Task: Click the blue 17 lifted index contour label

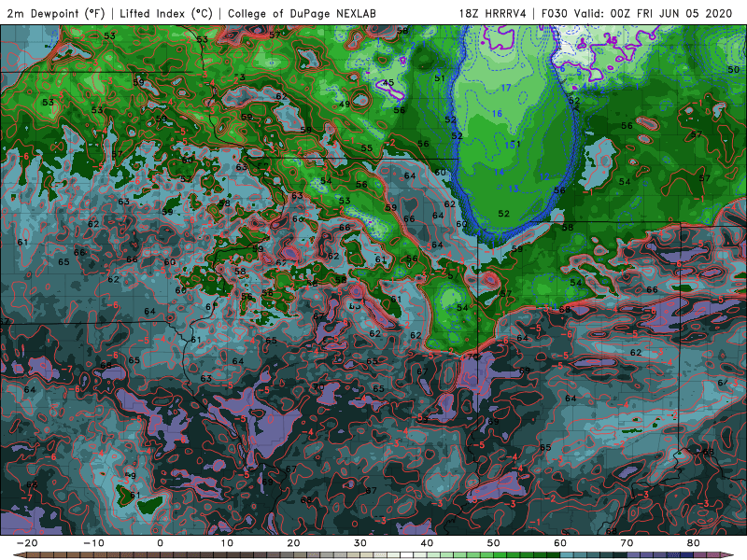Action: coord(506,88)
